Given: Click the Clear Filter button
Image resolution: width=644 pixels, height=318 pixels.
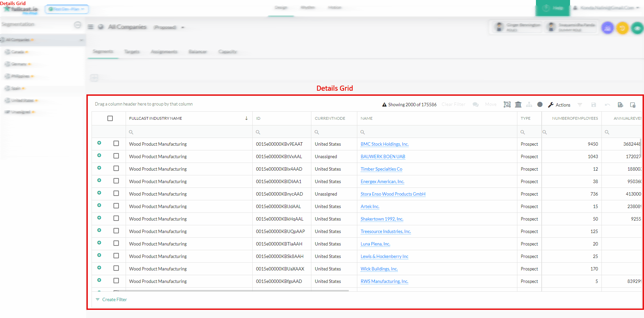Looking at the screenshot, I should [453, 105].
